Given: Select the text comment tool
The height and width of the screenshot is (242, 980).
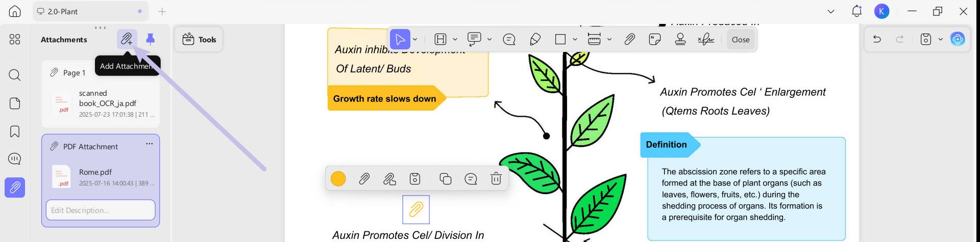Looking at the screenshot, I should [474, 39].
